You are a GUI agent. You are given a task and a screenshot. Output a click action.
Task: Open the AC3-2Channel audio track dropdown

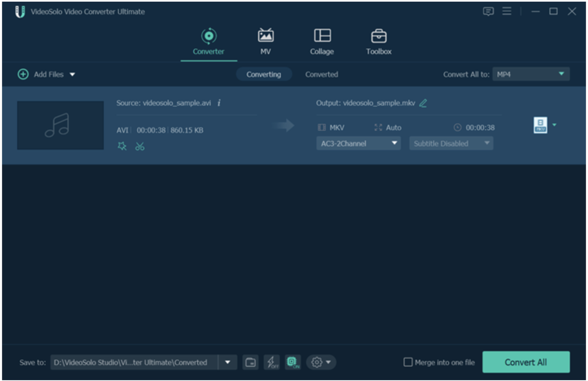coord(358,143)
